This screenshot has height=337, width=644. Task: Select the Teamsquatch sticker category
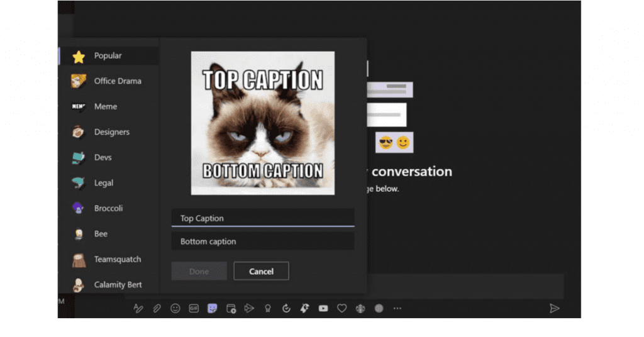pyautogui.click(x=117, y=260)
